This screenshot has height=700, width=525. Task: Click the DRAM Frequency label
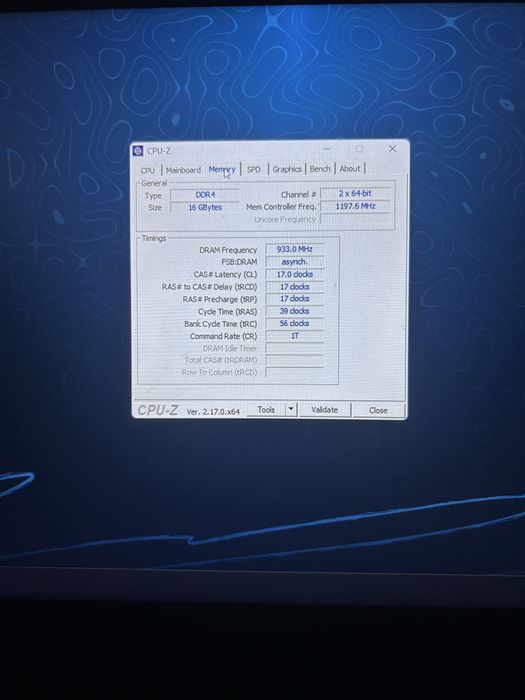(228, 250)
